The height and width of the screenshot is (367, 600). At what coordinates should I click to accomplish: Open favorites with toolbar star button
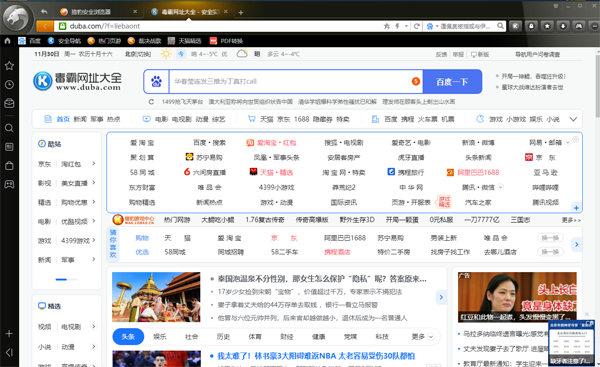547,26
